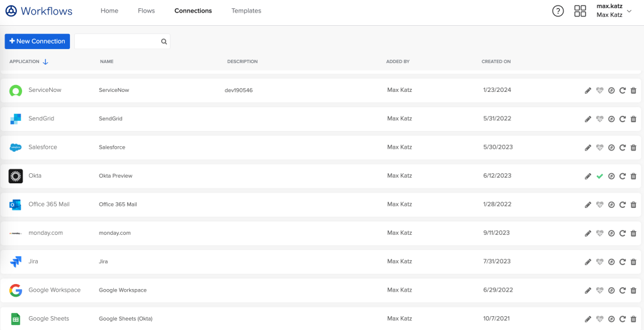The height and width of the screenshot is (330, 644).
Task: Click the heartbeat test icon for SendGrid
Action: pyautogui.click(x=600, y=119)
